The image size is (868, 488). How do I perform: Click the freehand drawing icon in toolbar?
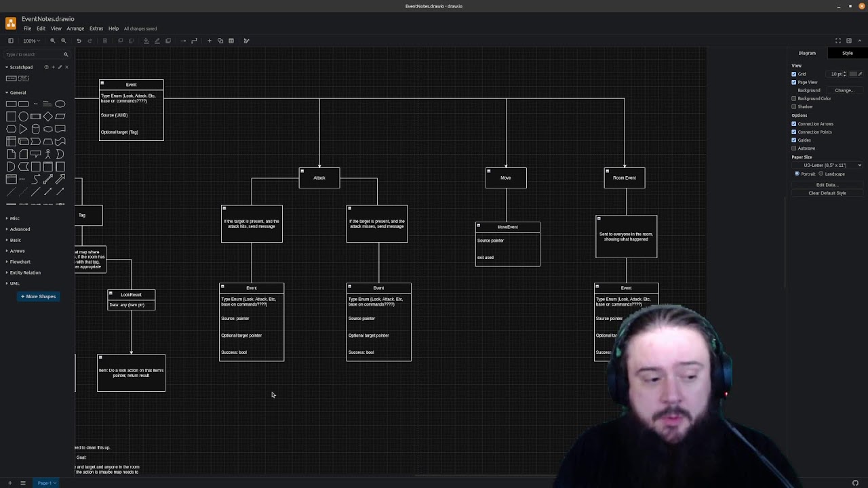(x=246, y=41)
